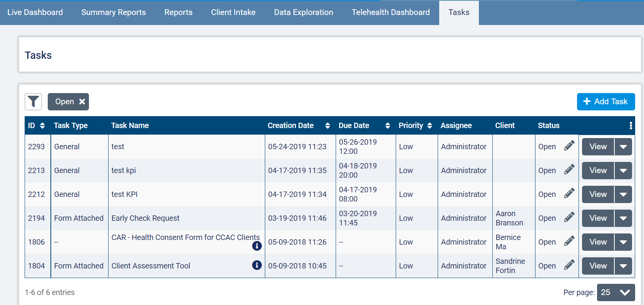Click the info icon on Client Assessment Tool
The width and height of the screenshot is (644, 305).
pos(257,265)
